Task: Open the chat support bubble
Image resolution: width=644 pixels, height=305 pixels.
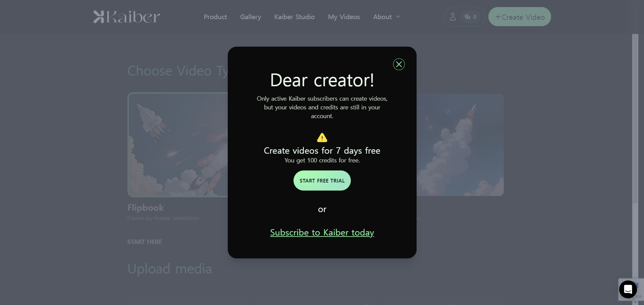Action: click(628, 289)
